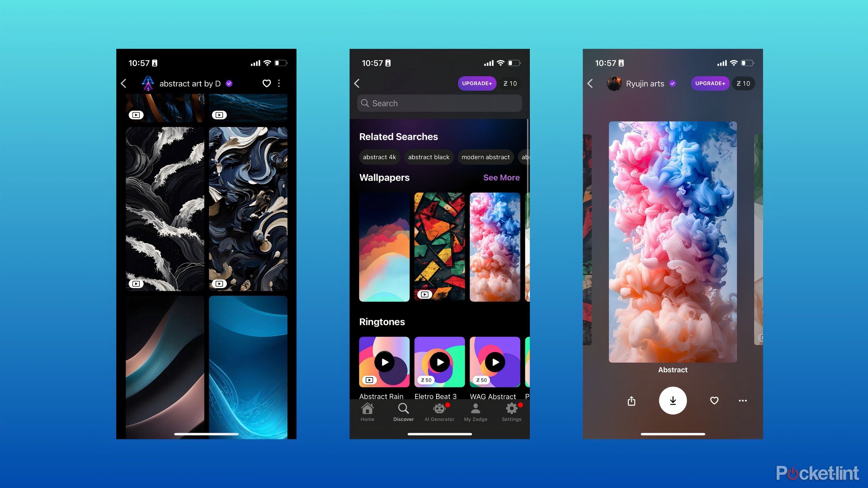Click the download button for Abstract wallpaper

(672, 401)
